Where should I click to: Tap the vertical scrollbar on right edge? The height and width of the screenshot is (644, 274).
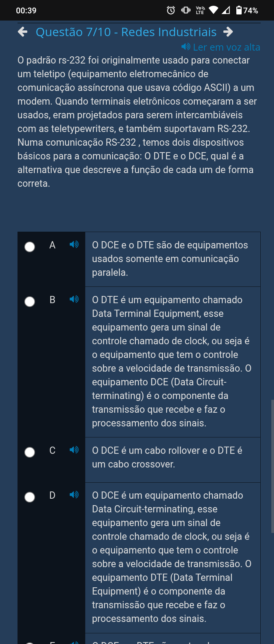[x=272, y=466]
